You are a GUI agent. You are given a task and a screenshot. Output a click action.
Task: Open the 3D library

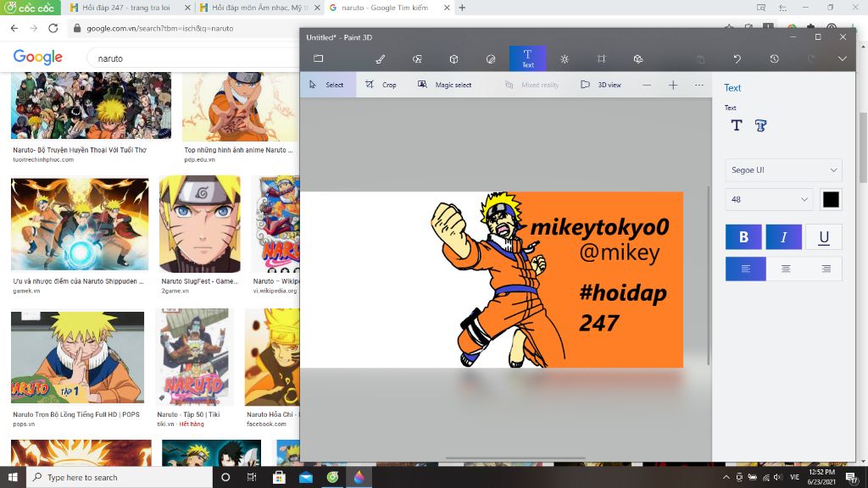(x=637, y=58)
